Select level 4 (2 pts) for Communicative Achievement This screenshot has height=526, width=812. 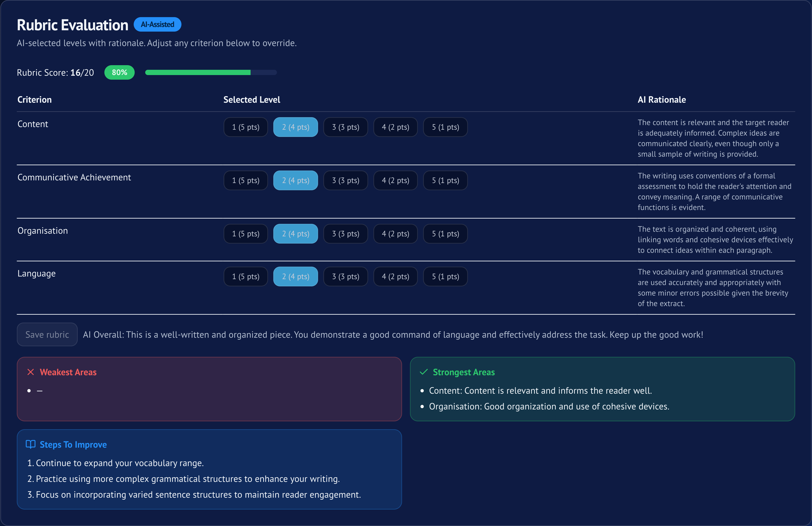pyautogui.click(x=395, y=180)
